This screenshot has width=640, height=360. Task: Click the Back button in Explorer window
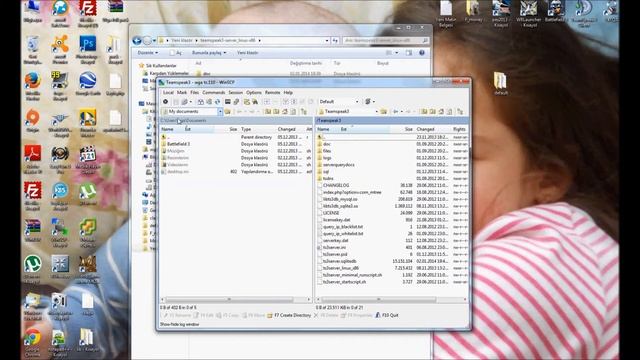pyautogui.click(x=137, y=41)
